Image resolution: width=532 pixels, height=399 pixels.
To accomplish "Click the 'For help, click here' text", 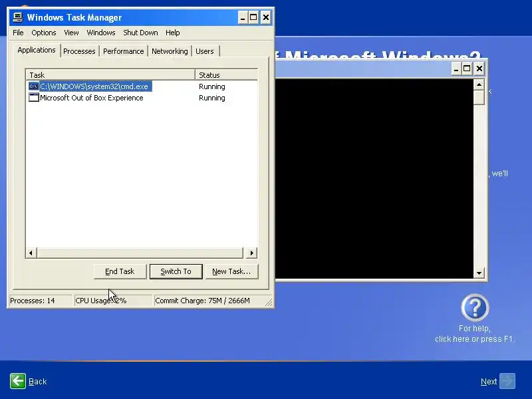I will coord(475,334).
